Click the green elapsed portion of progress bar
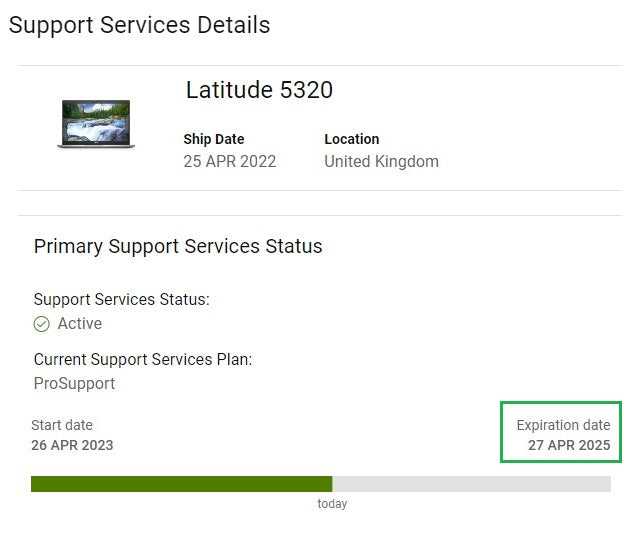 [181, 484]
